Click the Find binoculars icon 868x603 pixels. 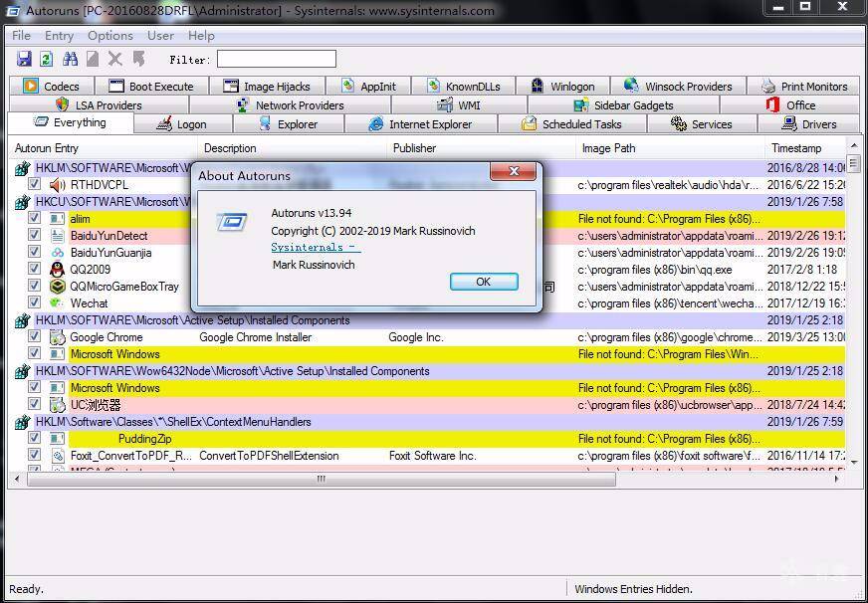[x=70, y=59]
